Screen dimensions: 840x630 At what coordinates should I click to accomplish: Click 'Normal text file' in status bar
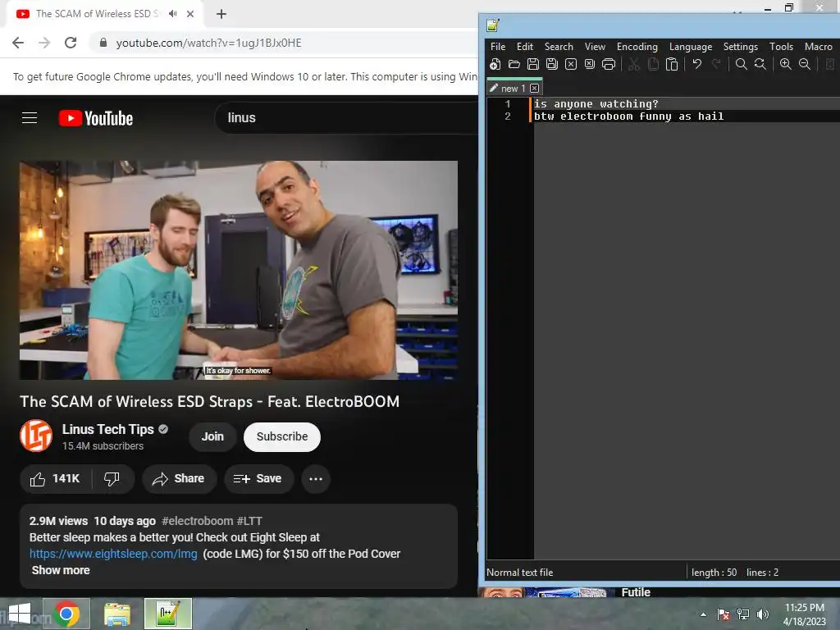(519, 572)
